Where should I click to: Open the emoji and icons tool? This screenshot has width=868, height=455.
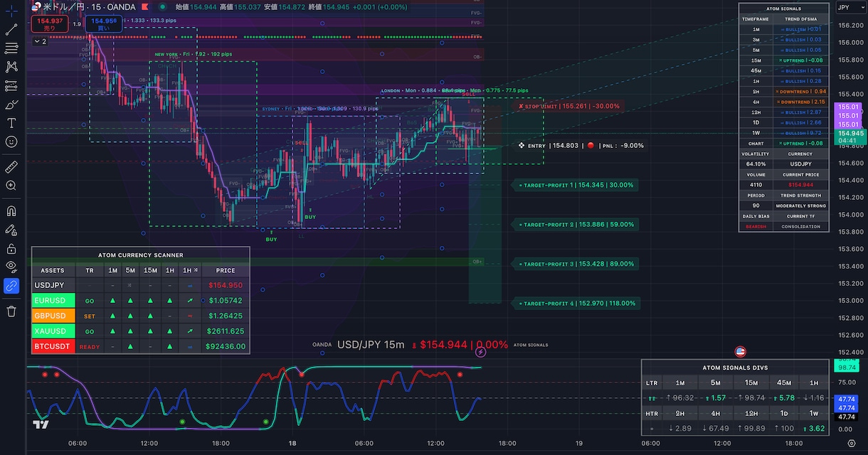click(x=11, y=141)
